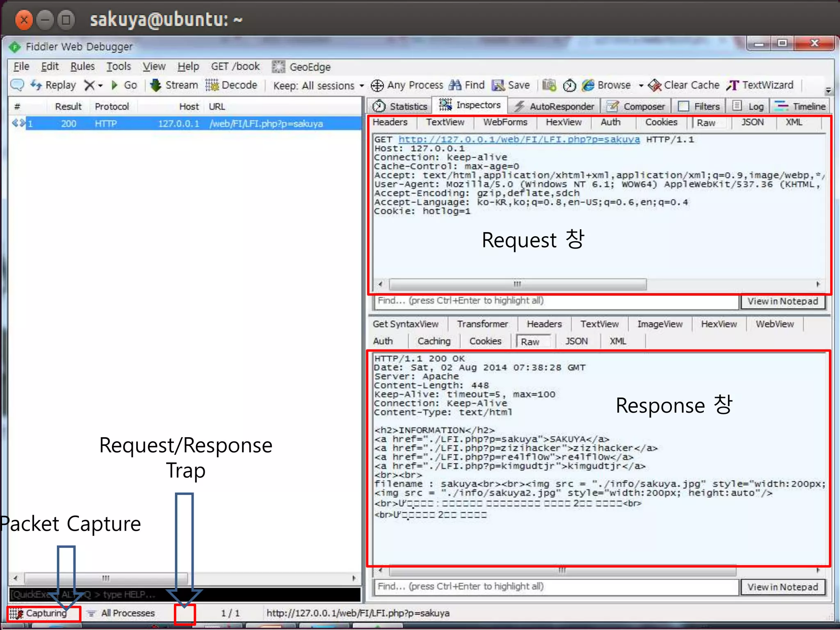Click the Go resume button
840x630 pixels.
[123, 85]
